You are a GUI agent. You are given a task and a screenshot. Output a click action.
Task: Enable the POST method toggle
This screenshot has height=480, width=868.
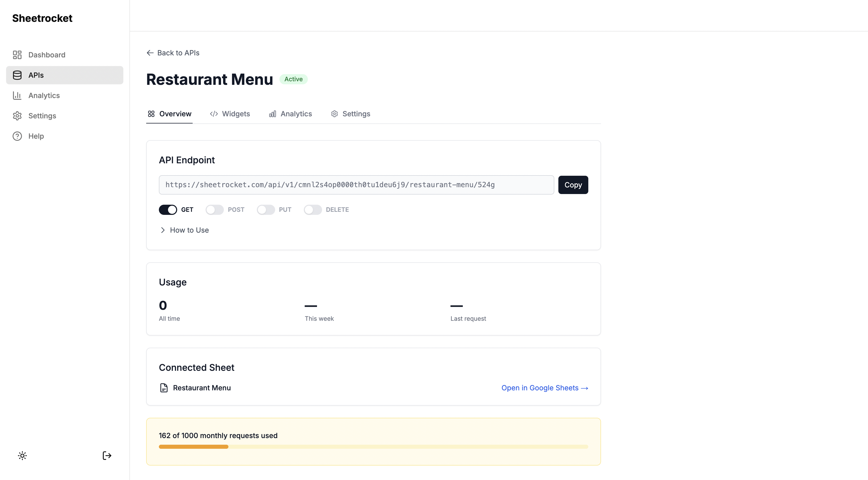[215, 210]
